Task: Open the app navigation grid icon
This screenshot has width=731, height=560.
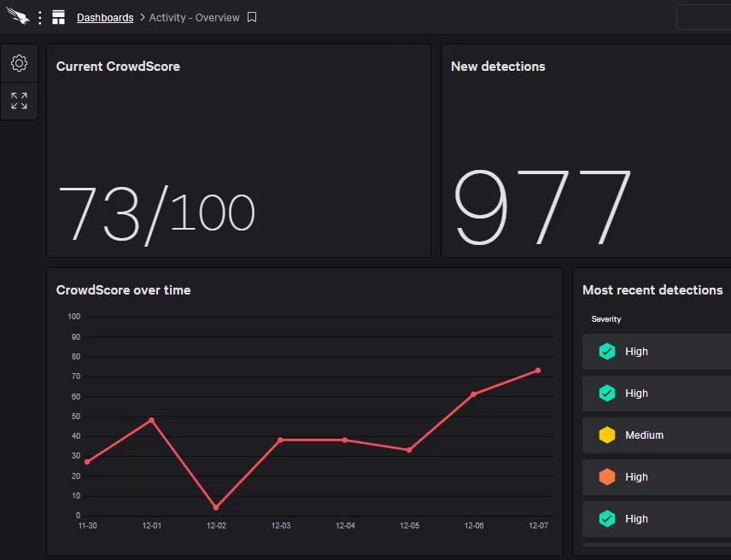Action: pyautogui.click(x=58, y=17)
